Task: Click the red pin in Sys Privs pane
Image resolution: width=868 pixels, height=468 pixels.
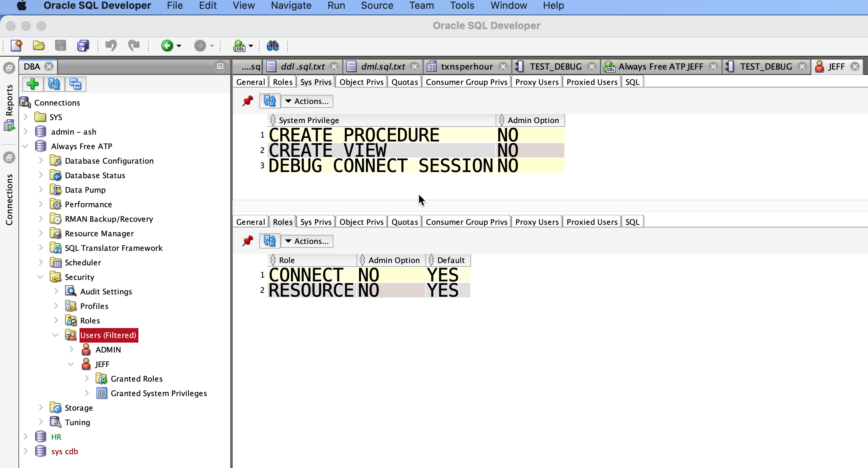Action: [247, 101]
